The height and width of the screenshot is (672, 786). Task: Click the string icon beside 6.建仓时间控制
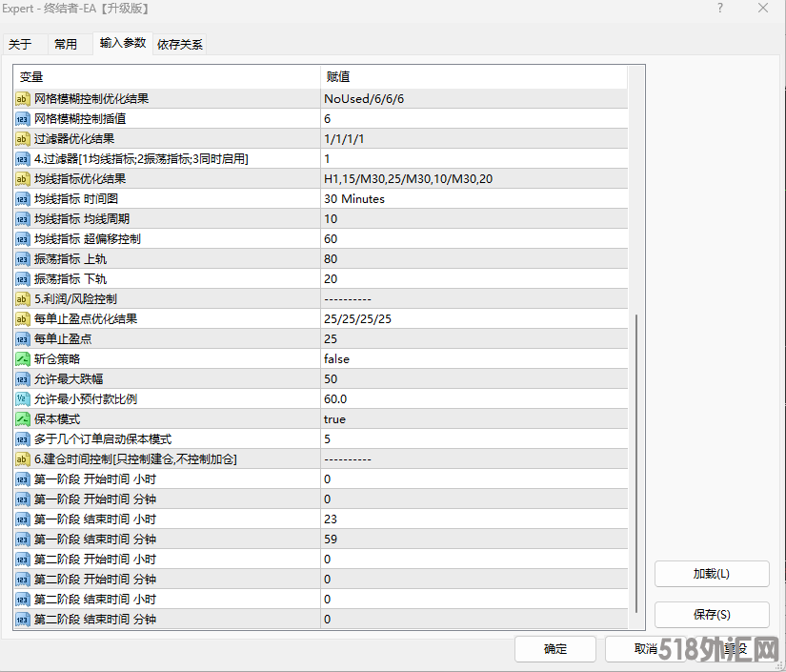(x=23, y=459)
